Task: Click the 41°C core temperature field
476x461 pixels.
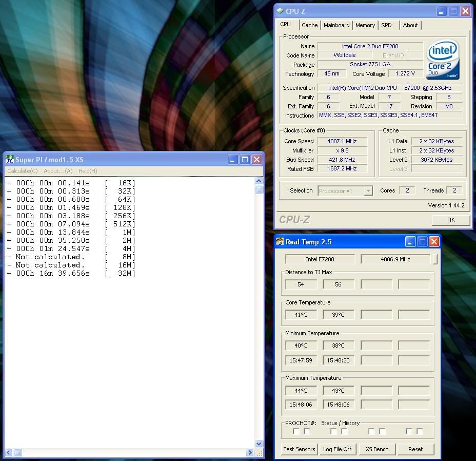Action: 301,315
